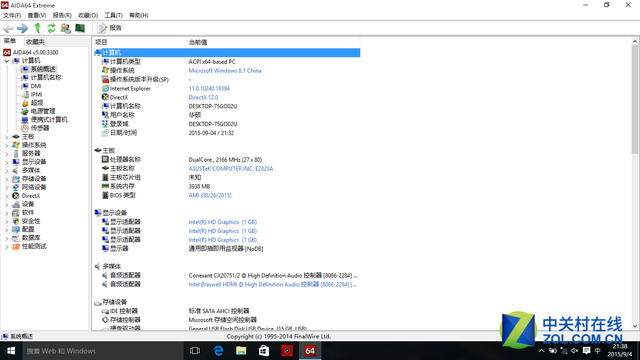Screen dimensions: 640x360
Task: Open the Store from the taskbar
Action: tap(264, 351)
